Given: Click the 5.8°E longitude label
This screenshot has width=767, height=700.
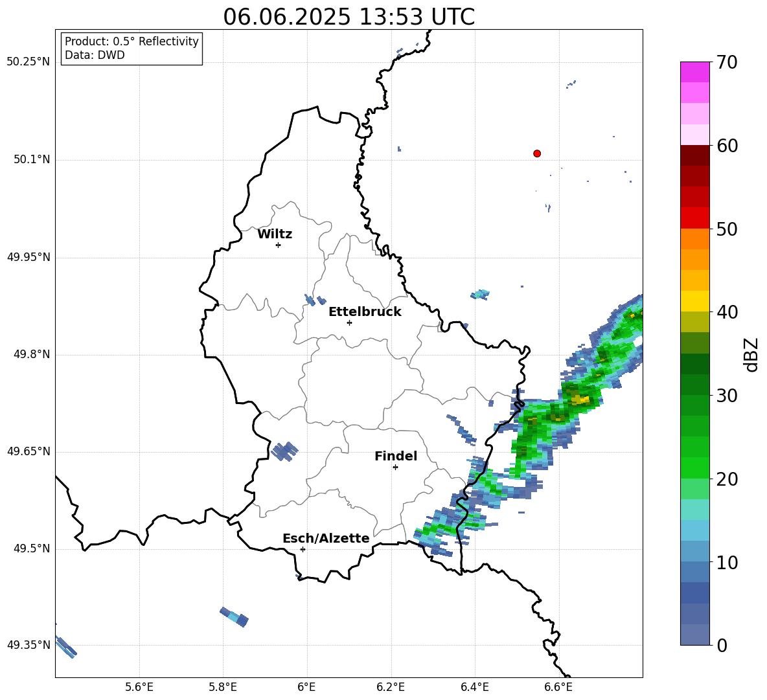Looking at the screenshot, I should (223, 687).
